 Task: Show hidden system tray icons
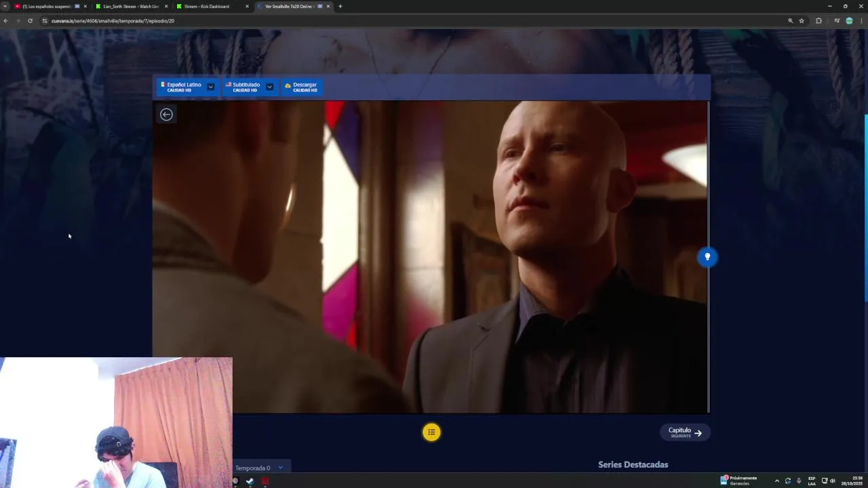coord(777,481)
